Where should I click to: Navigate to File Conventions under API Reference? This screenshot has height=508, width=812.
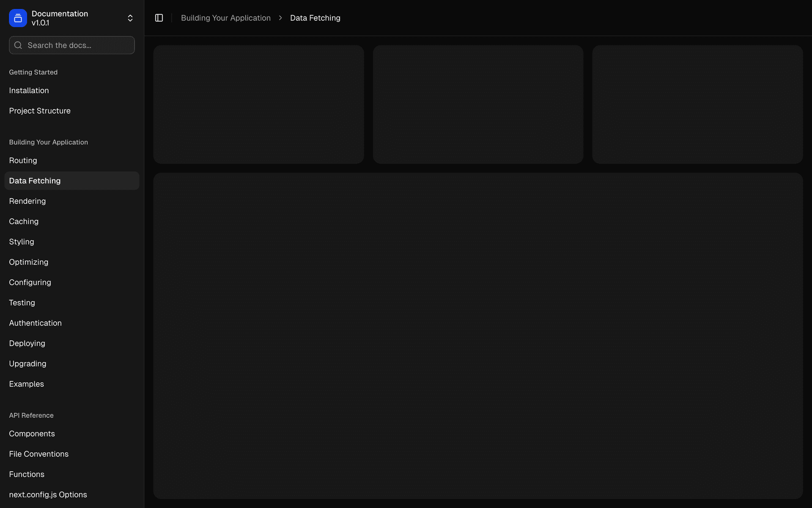click(38, 454)
